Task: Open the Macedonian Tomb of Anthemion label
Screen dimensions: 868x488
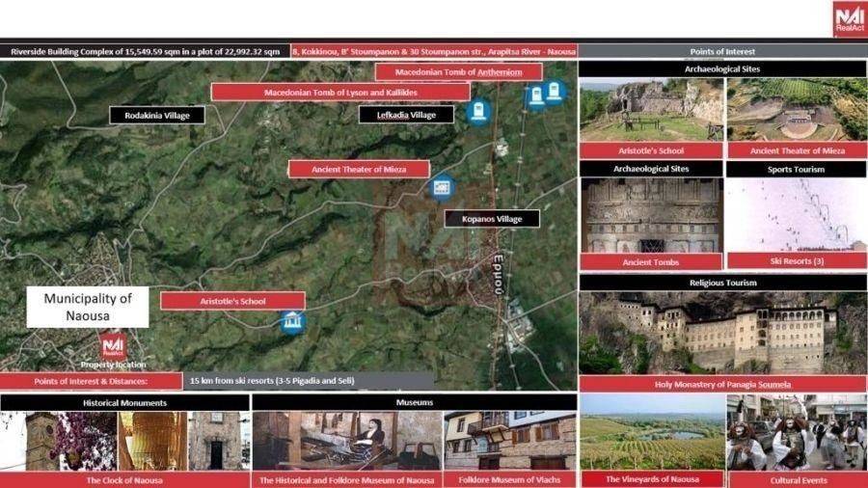Action: click(458, 71)
